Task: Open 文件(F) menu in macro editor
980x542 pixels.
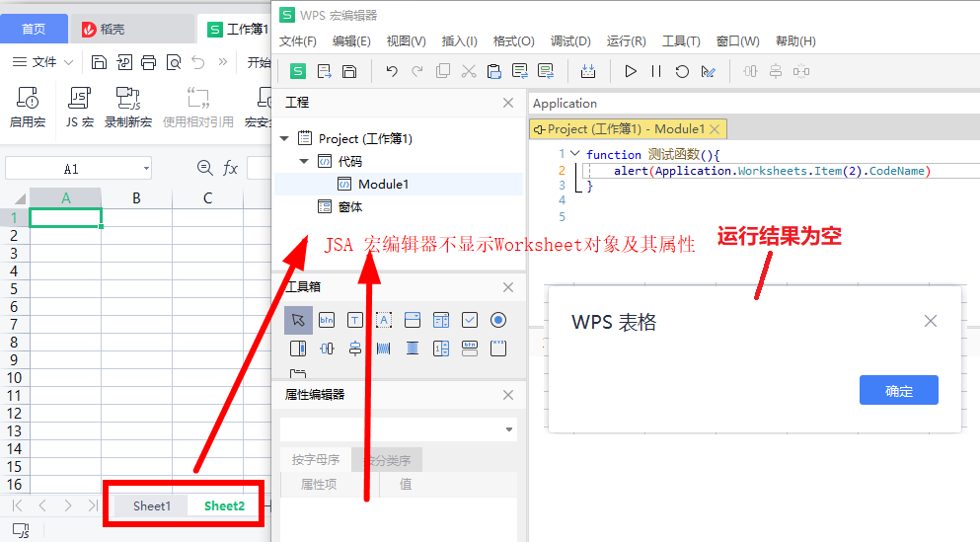Action: [x=297, y=41]
